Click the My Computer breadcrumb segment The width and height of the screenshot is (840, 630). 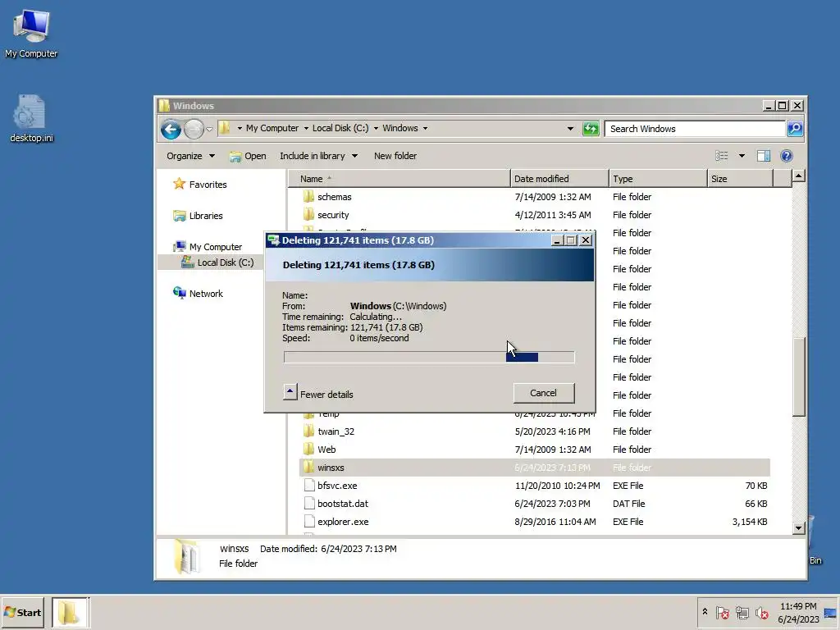(272, 129)
